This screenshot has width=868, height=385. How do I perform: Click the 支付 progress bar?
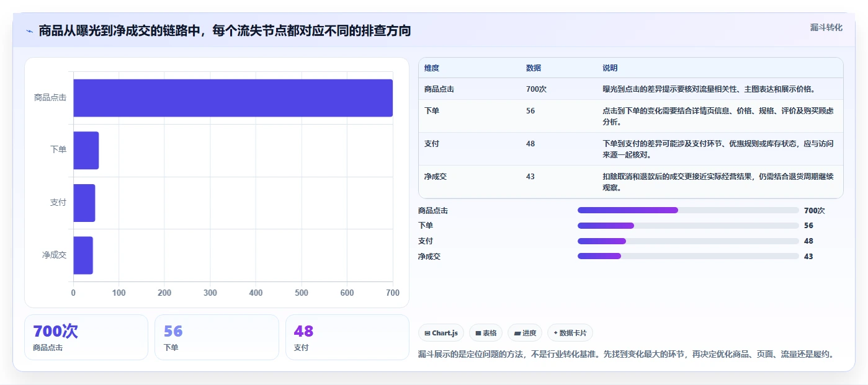pyautogui.click(x=688, y=241)
